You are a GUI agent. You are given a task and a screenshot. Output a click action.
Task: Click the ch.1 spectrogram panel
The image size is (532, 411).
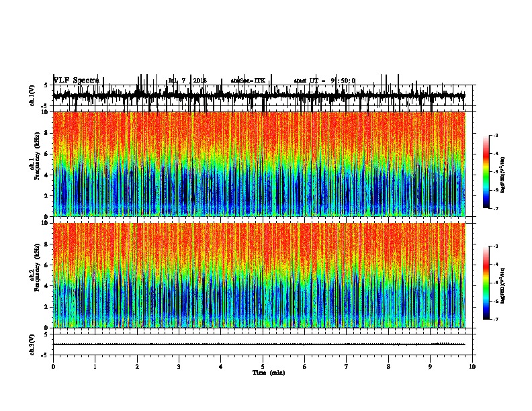click(259, 164)
